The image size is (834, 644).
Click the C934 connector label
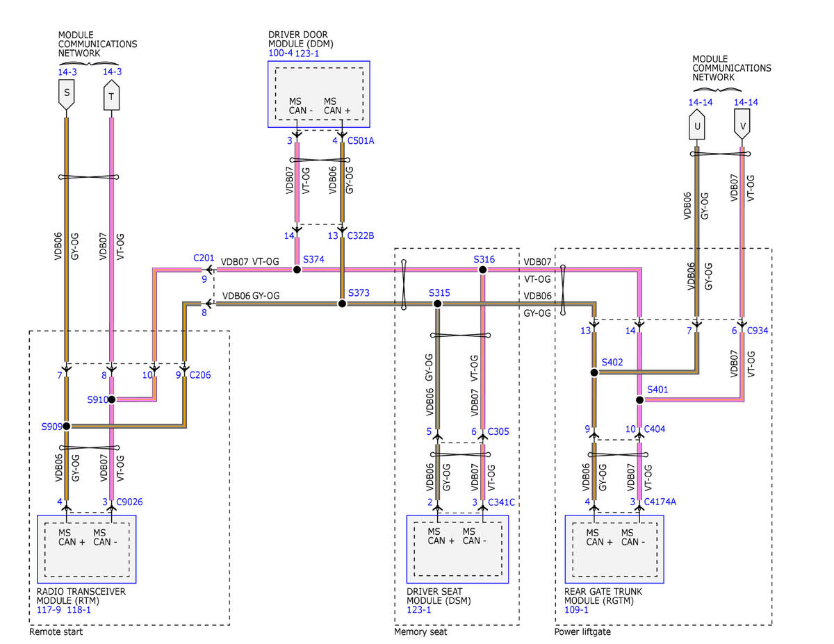click(758, 331)
